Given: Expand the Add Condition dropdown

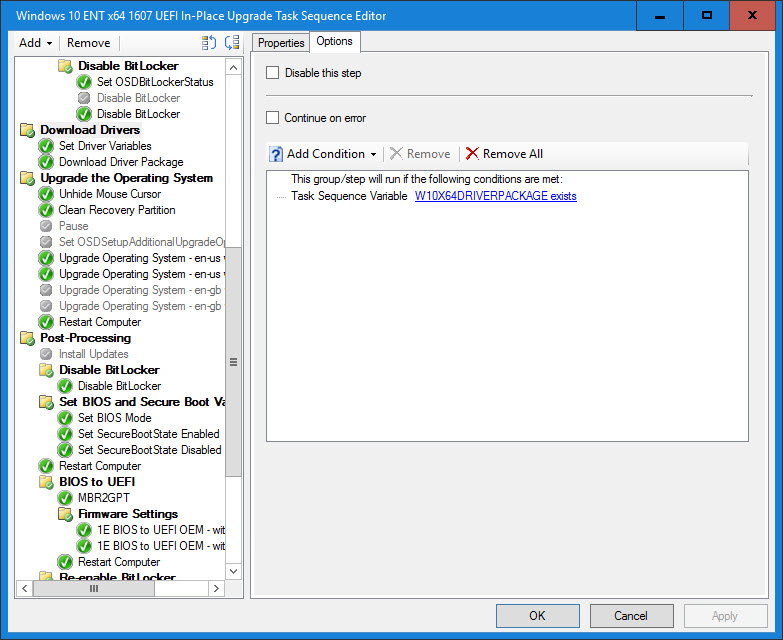Looking at the screenshot, I should click(x=373, y=154).
